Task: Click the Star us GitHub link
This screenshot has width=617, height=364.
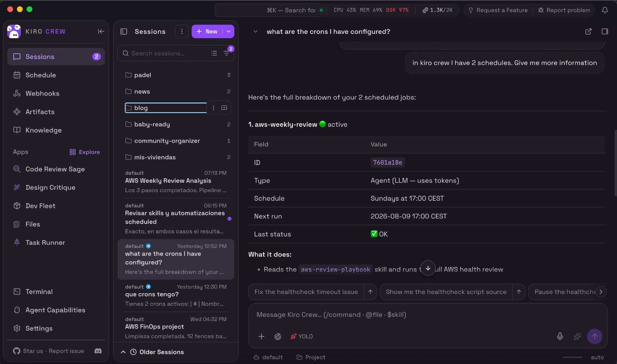Action: point(28,351)
